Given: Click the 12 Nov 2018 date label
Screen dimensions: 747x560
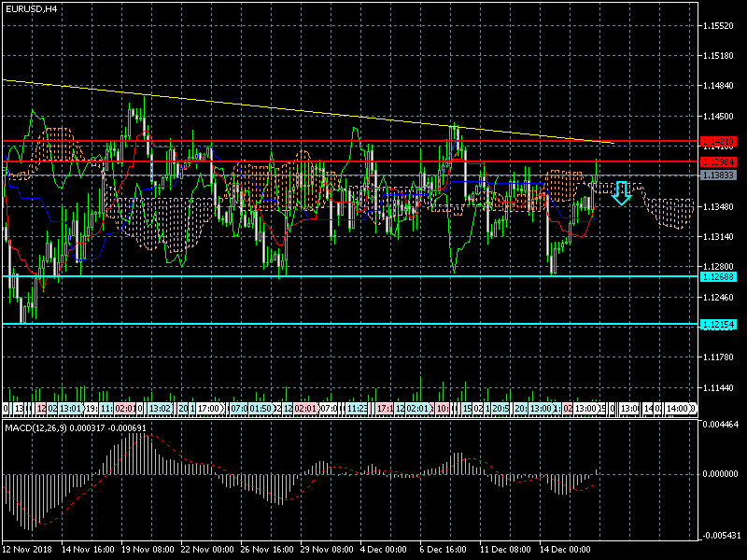Looking at the screenshot, I should (29, 548).
